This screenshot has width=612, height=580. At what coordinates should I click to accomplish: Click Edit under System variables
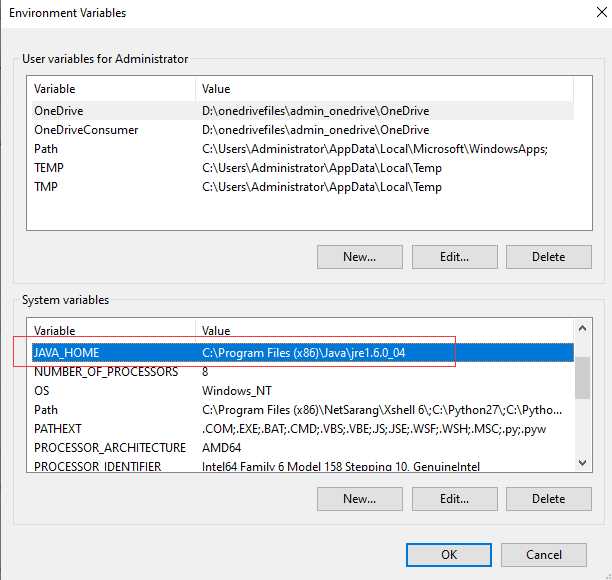click(454, 498)
